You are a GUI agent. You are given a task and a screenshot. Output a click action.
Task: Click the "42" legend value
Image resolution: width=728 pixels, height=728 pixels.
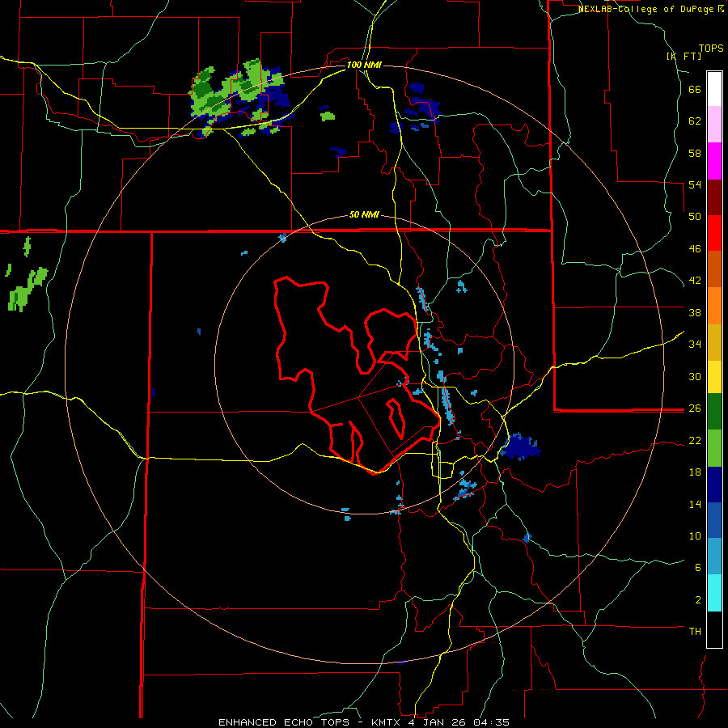pos(695,281)
